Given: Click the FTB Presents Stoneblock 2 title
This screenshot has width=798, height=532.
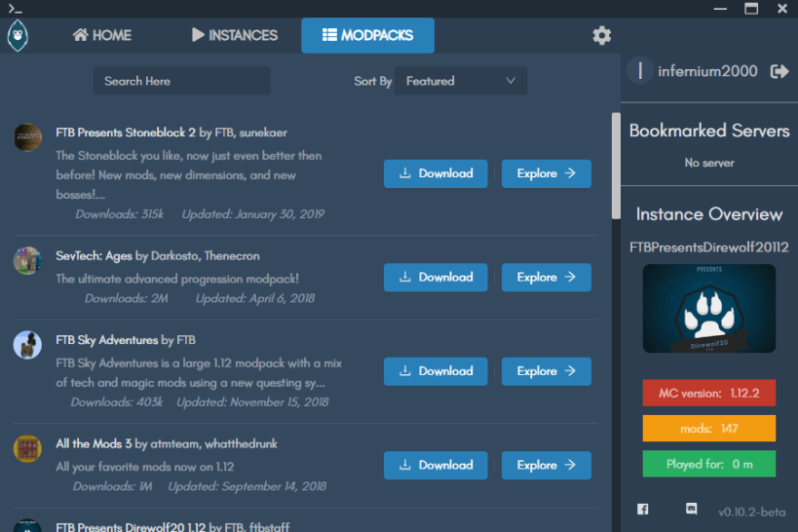Looking at the screenshot, I should tap(126, 133).
